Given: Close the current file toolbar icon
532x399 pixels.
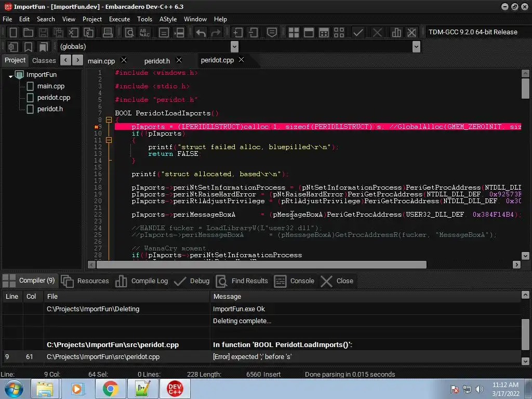Looking at the screenshot, I should 73,33.
